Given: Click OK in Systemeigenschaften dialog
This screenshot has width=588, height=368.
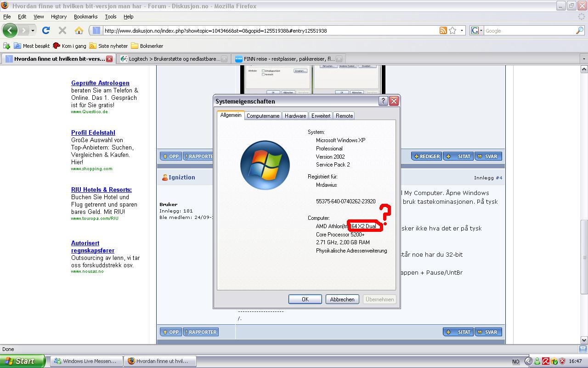Looking at the screenshot, I should (305, 299).
